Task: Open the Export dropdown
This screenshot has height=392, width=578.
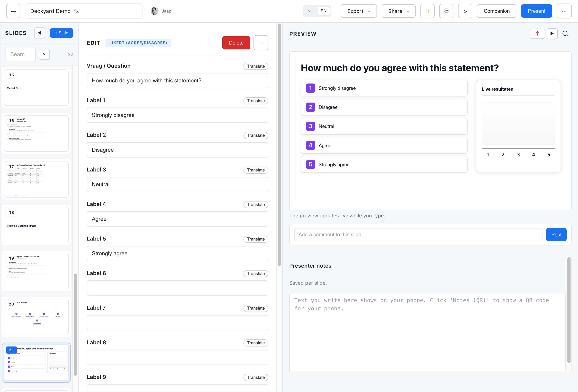Action: (358, 11)
